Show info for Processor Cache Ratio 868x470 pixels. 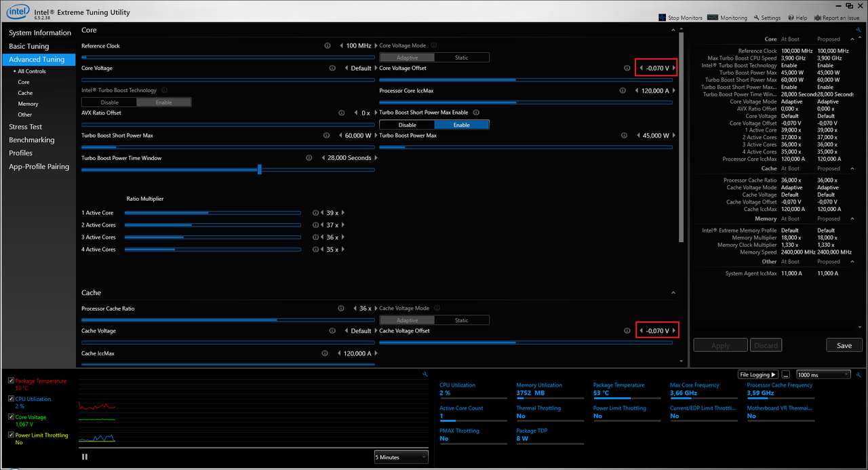pyautogui.click(x=340, y=309)
